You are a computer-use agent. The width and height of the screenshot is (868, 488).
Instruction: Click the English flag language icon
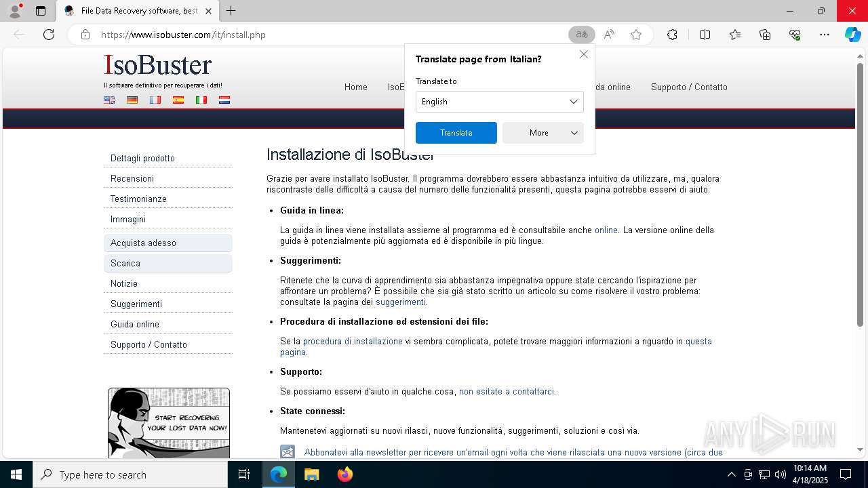tap(109, 100)
